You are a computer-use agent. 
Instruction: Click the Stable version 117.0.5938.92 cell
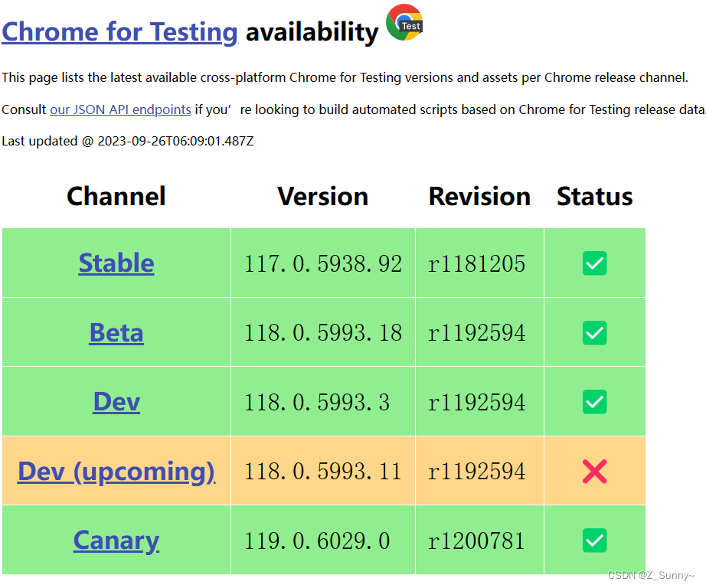pyautogui.click(x=323, y=264)
